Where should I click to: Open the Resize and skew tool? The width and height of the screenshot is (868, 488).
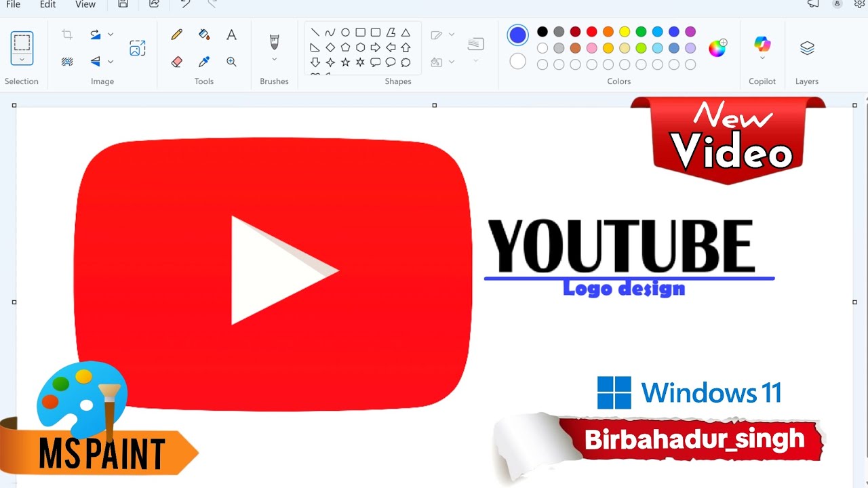pos(138,48)
